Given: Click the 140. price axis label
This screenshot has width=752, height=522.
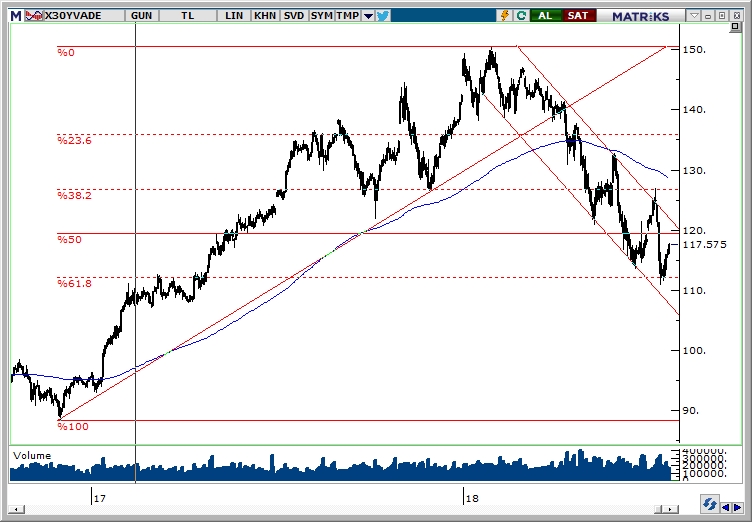Looking at the screenshot, I should tap(694, 110).
